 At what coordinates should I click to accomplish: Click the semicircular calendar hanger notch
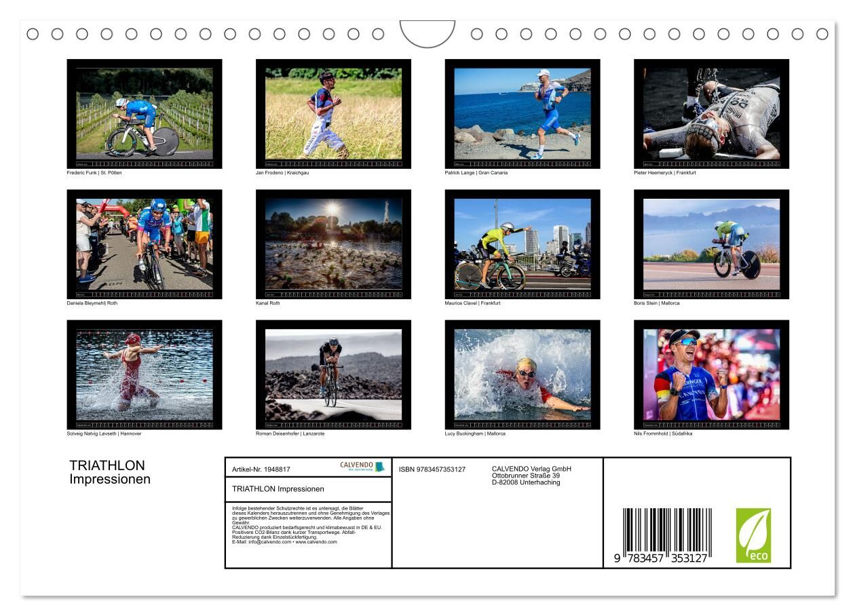(x=427, y=33)
